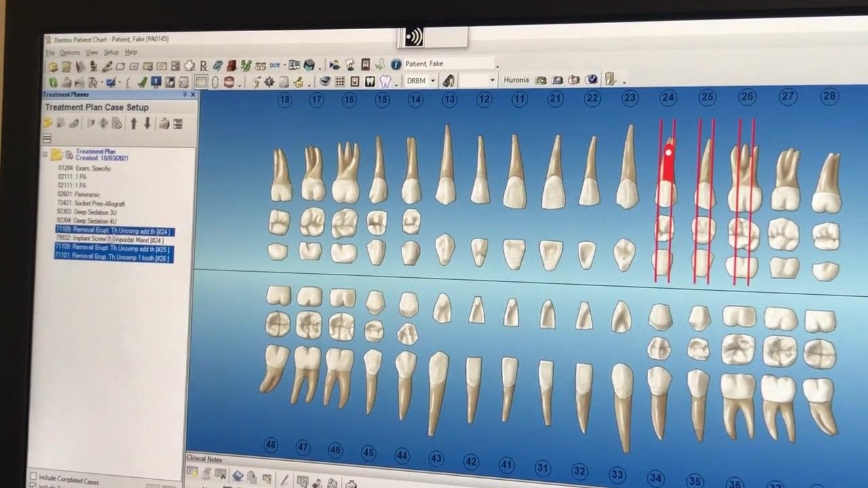Viewport: 868px width, 488px height.
Task: Click the gear settings toolbar icon
Action: [269, 82]
